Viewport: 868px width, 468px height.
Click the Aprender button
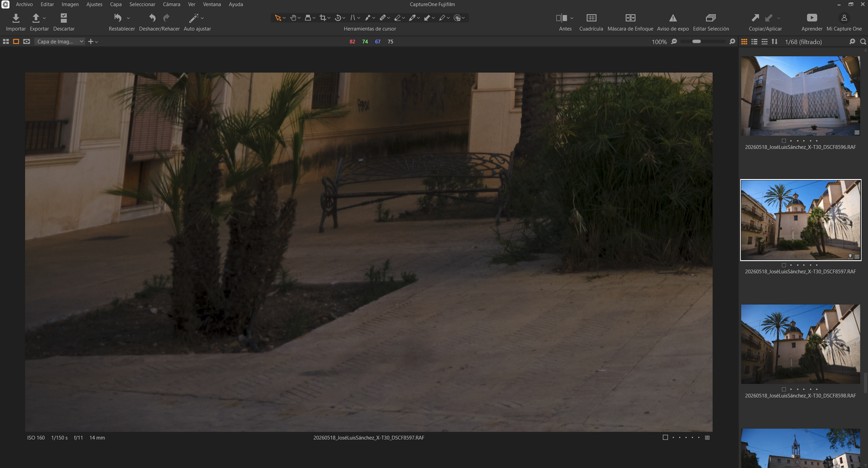(812, 22)
